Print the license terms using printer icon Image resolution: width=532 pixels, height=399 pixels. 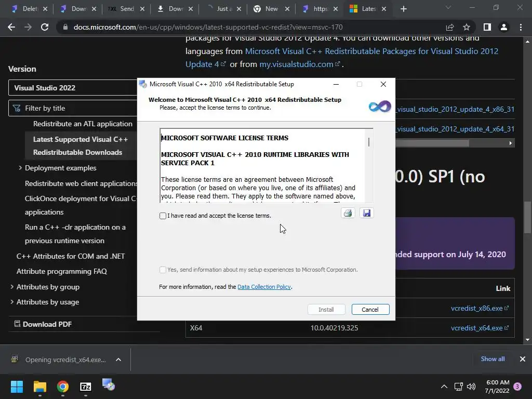coord(348,213)
